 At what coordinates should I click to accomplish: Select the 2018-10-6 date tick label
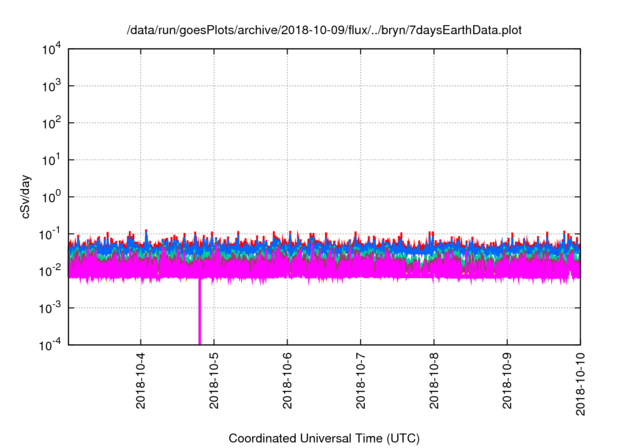point(287,381)
